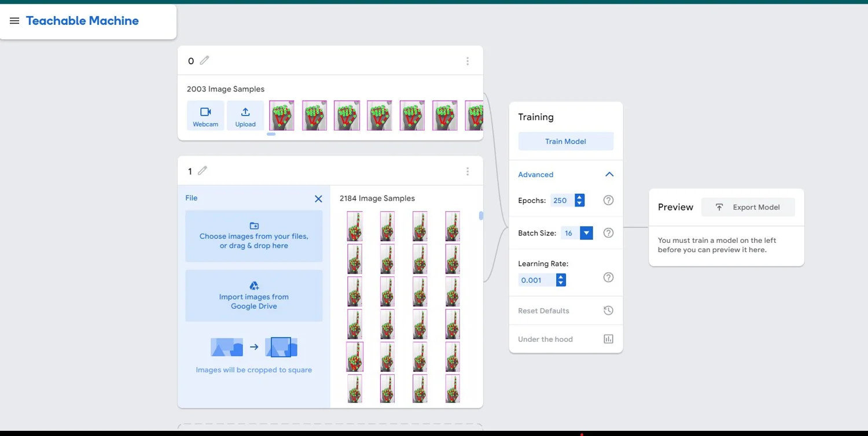Collapse the Advanced training settings
Viewport: 868px width, 436px height.
coord(609,175)
